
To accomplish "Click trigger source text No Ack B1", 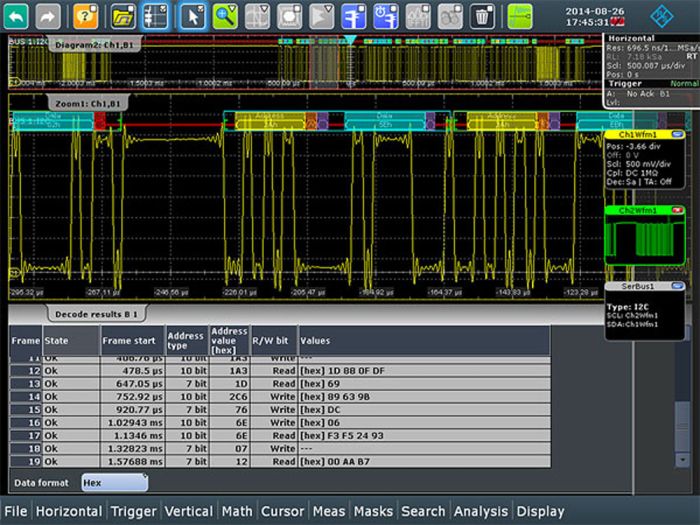I will point(648,94).
